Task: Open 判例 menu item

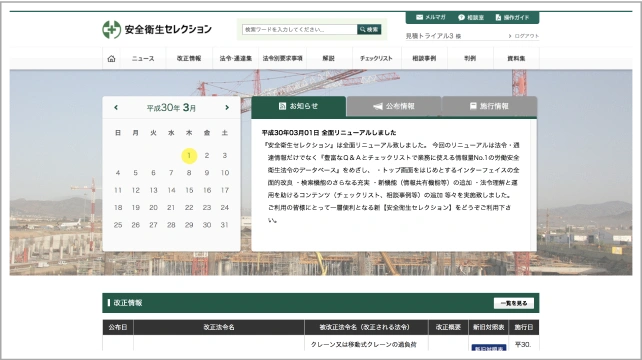Action: coord(470,59)
